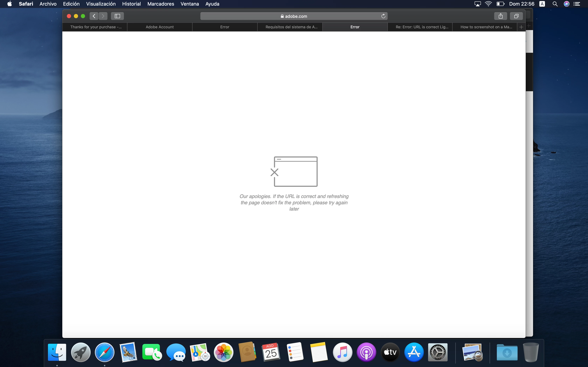Open Spotlight search in menu bar
This screenshot has height=367, width=588.
tap(555, 4)
